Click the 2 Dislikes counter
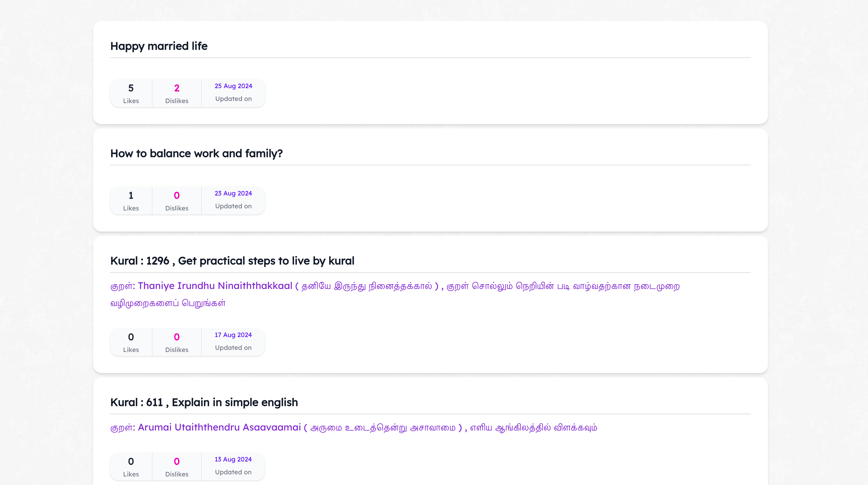Image resolution: width=868 pixels, height=485 pixels. [177, 93]
